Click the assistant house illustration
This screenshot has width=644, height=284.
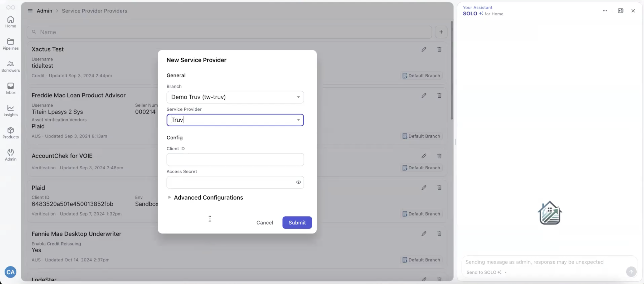(x=549, y=213)
